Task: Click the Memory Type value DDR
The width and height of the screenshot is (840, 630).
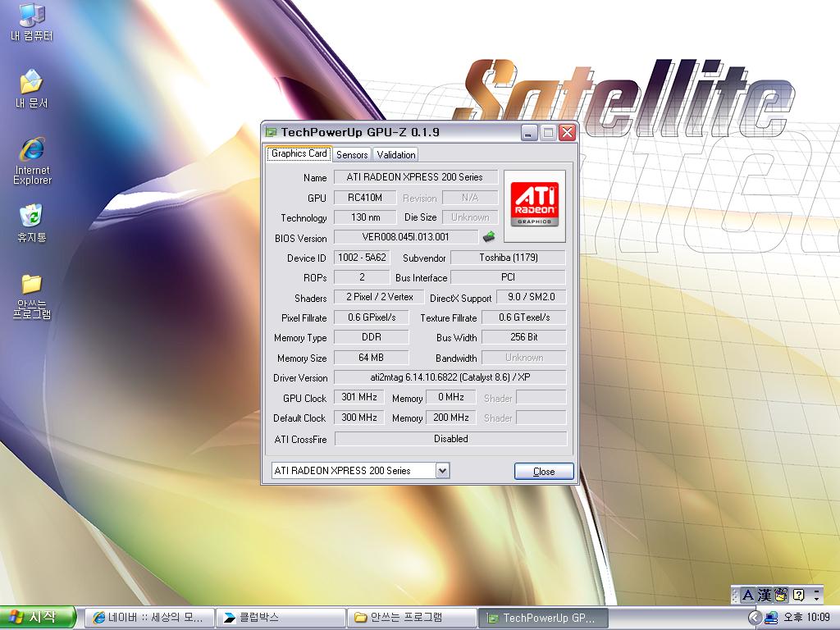Action: click(x=372, y=337)
